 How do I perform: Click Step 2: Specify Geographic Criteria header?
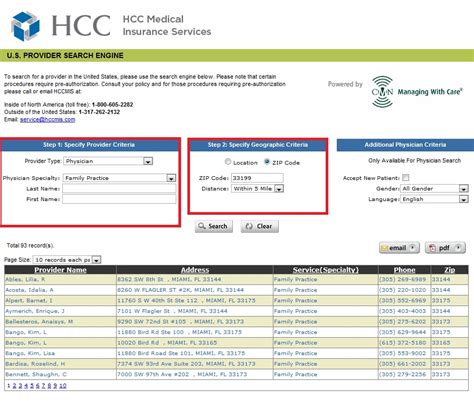(258, 145)
